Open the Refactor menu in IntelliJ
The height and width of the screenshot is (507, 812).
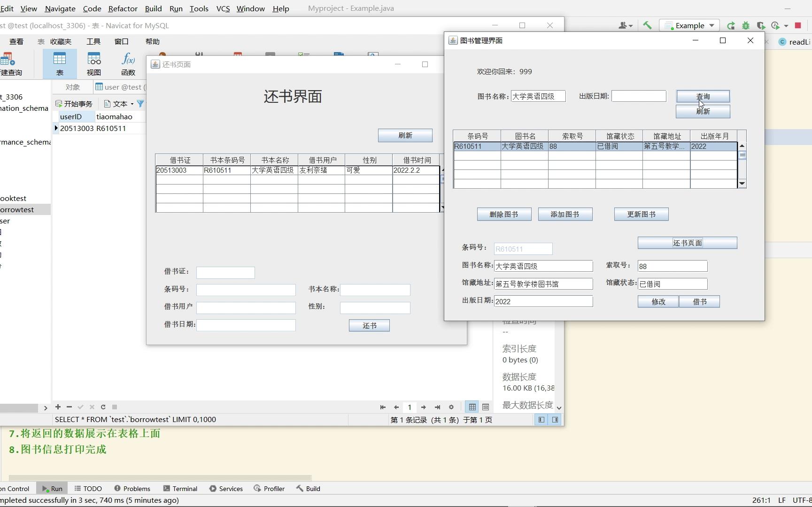123,8
